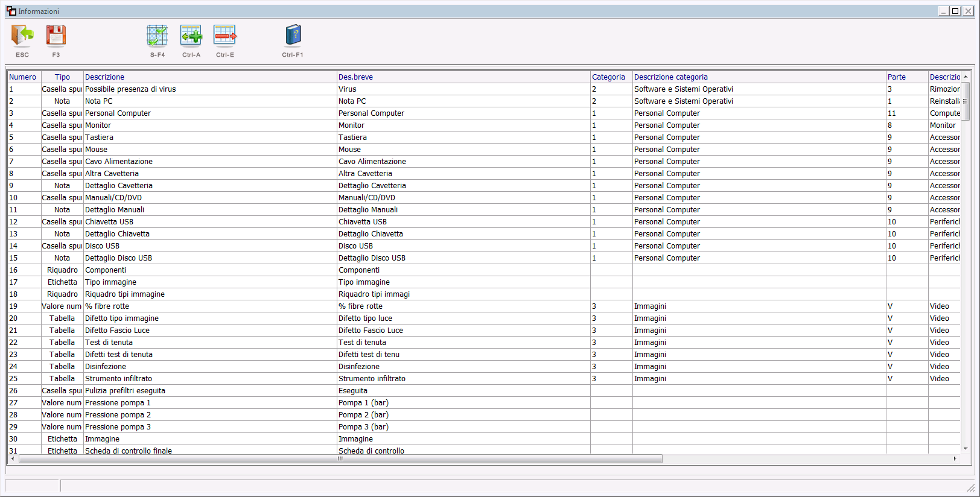Select 'Dettaglio Disco USB' description cell

point(210,258)
